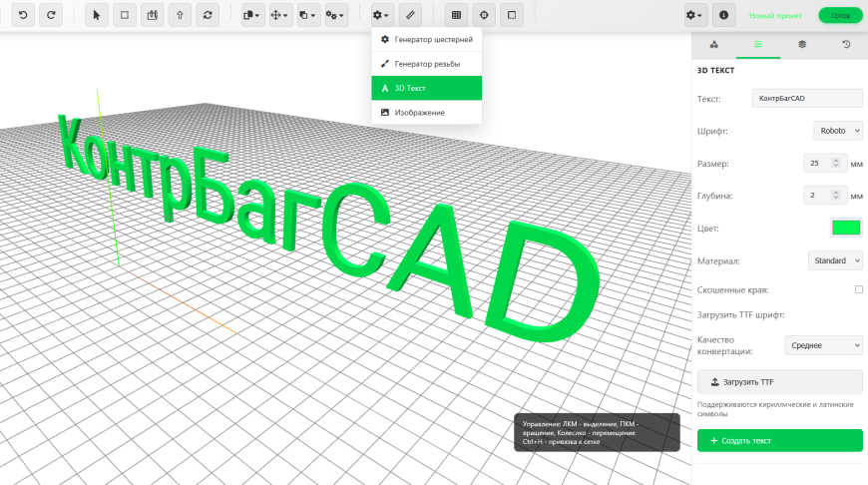Open the green 'Цвет' color swatch
Image resolution: width=868 pixels, height=485 pixels.
(846, 228)
